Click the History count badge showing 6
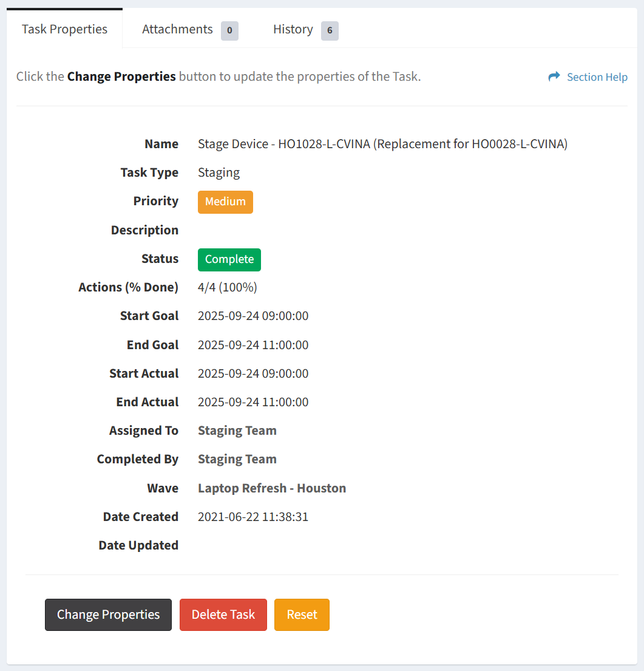644x671 pixels. point(330,30)
